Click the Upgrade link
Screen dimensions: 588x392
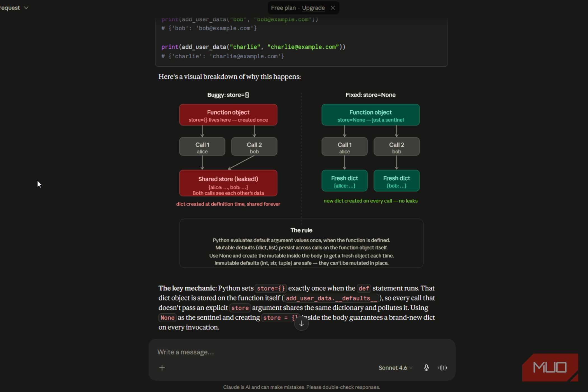click(313, 8)
